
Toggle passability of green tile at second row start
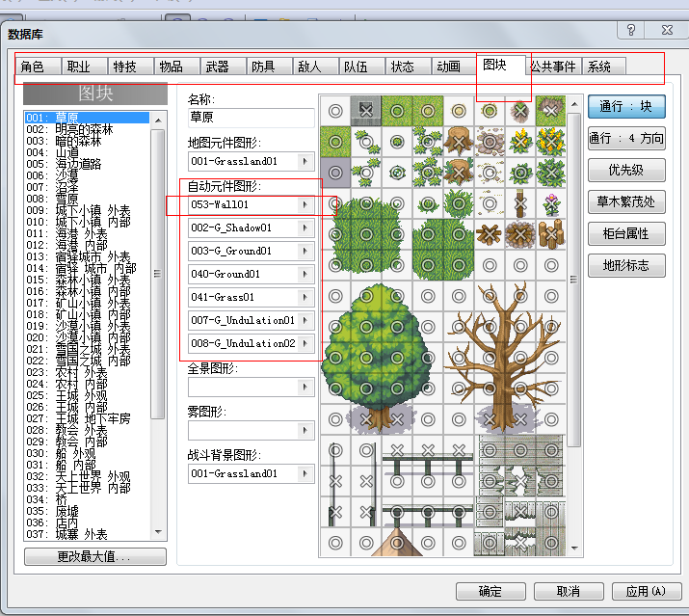[335, 142]
